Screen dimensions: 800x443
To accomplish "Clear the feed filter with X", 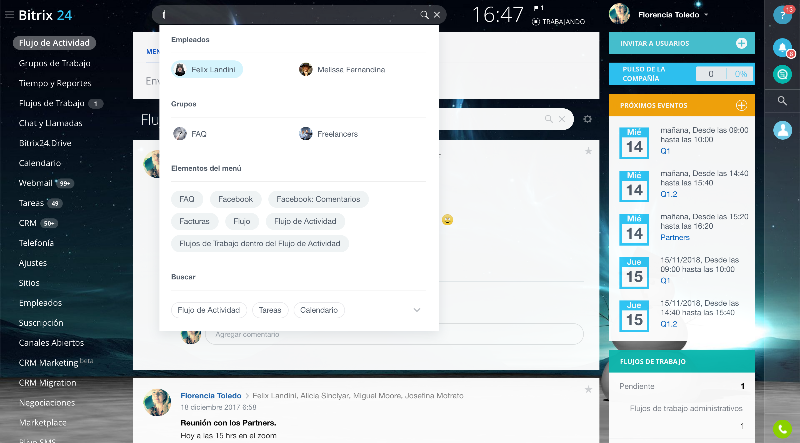I will (562, 119).
